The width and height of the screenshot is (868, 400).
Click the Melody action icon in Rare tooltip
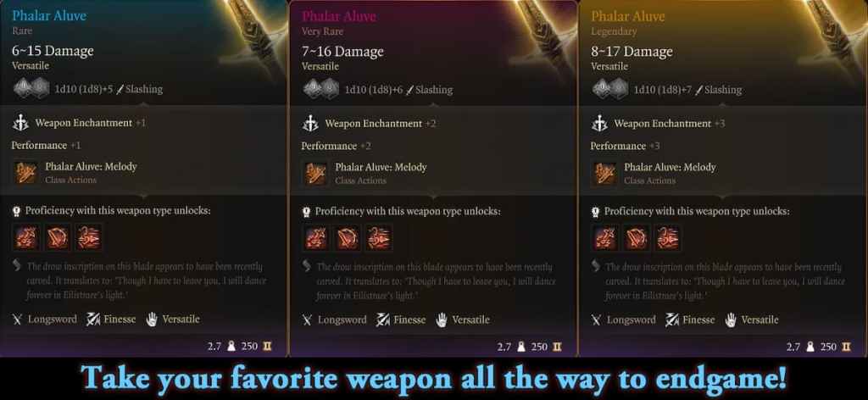[x=26, y=172]
